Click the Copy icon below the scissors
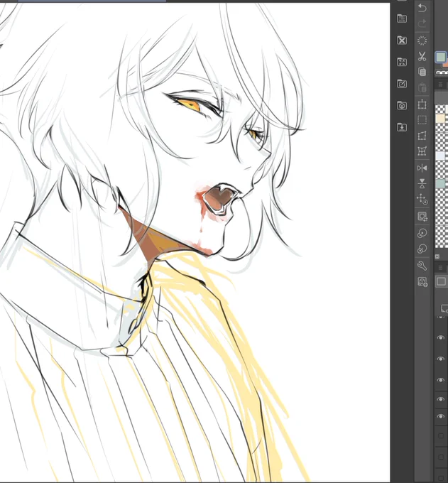 pos(422,72)
